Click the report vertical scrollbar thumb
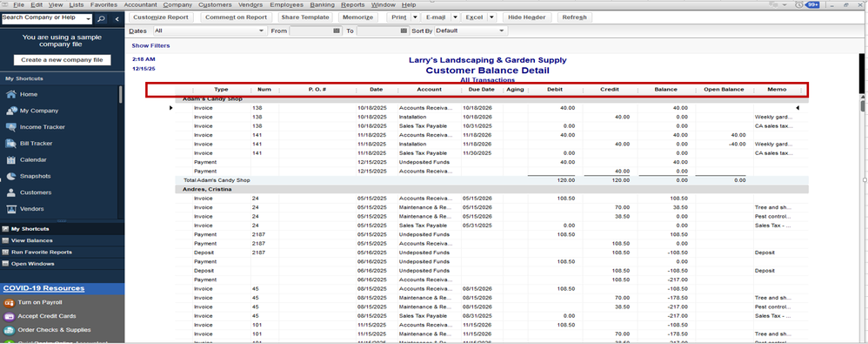 [863, 105]
